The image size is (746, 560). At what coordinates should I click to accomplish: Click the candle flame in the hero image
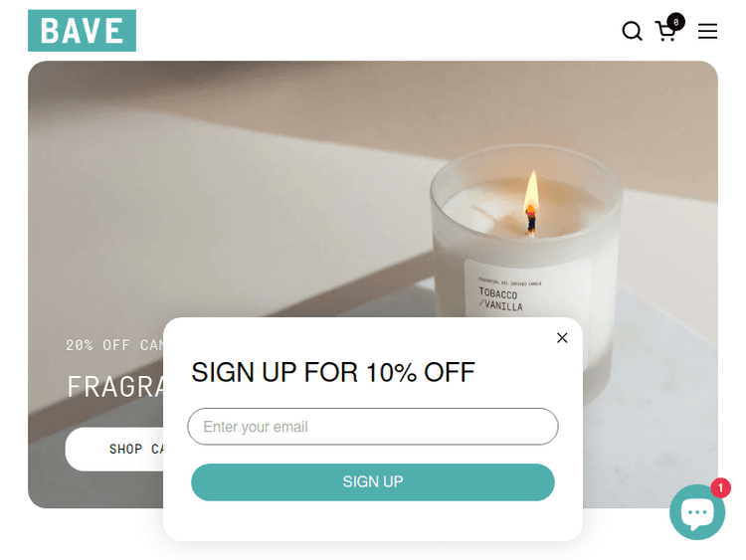(x=531, y=193)
